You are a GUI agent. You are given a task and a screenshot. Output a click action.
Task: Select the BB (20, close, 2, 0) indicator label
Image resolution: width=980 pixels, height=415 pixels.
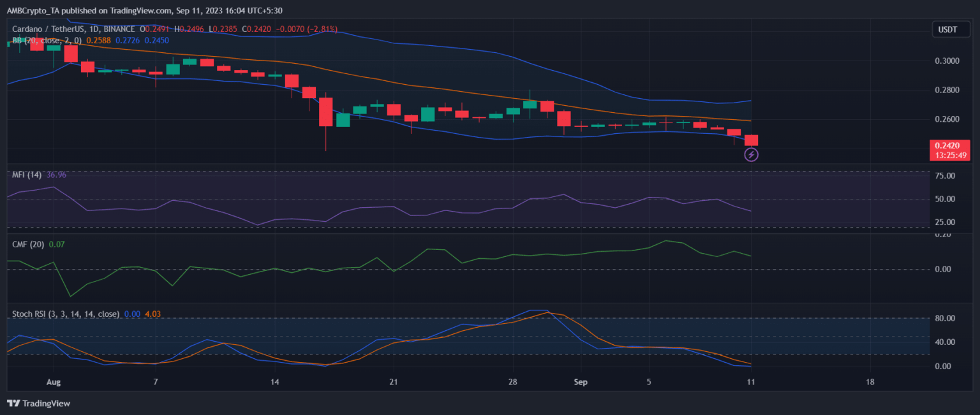tap(45, 40)
